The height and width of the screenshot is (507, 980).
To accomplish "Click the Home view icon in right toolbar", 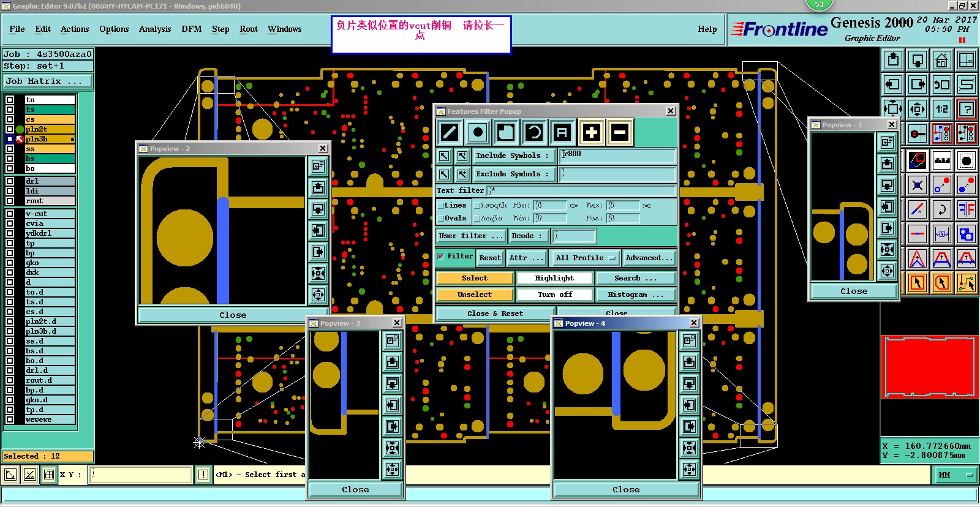I will tap(942, 60).
